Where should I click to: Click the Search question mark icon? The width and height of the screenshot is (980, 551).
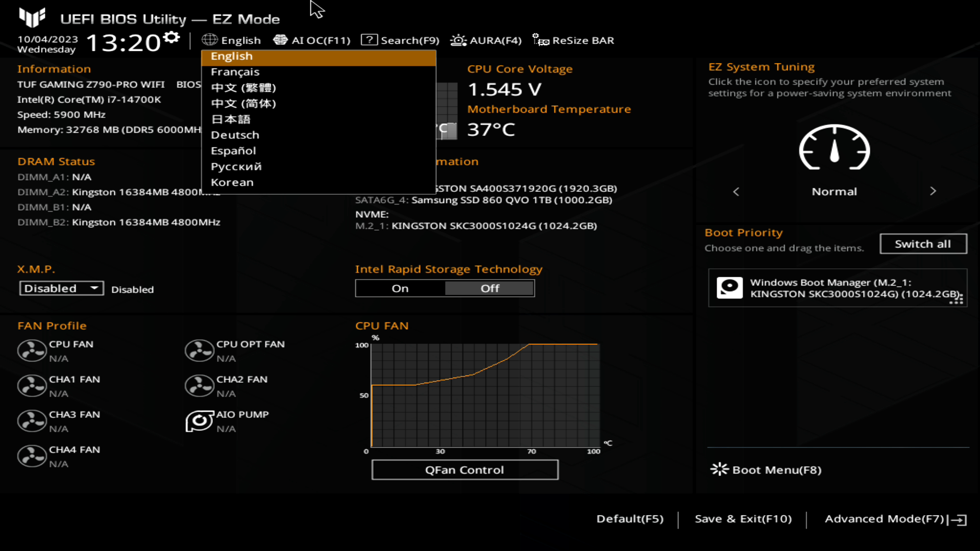pyautogui.click(x=369, y=40)
